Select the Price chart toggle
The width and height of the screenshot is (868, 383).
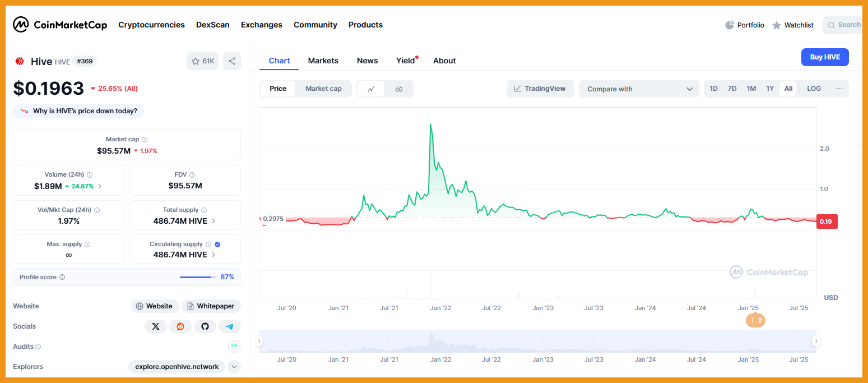tap(278, 89)
